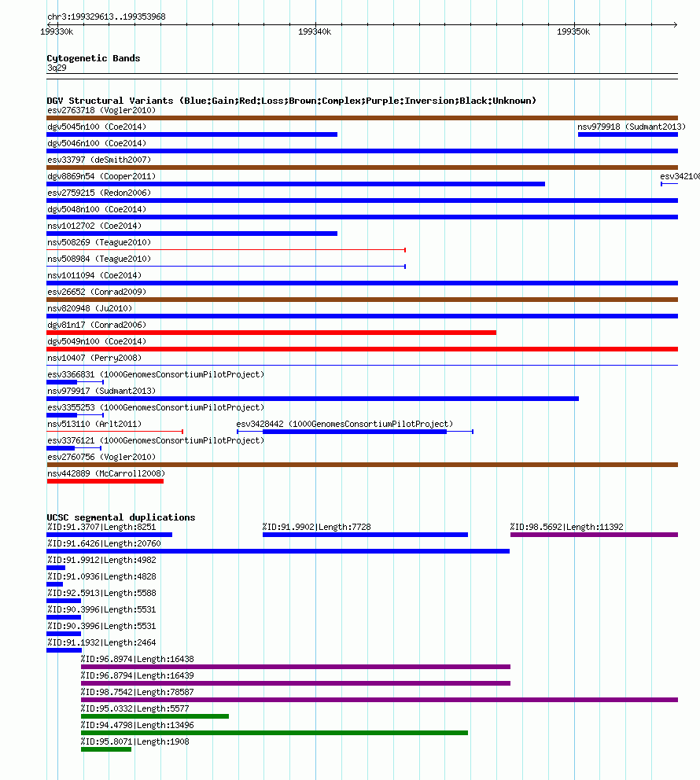
Task: Click duplication %ID:91.1932|Length:2464
Action: [101, 642]
